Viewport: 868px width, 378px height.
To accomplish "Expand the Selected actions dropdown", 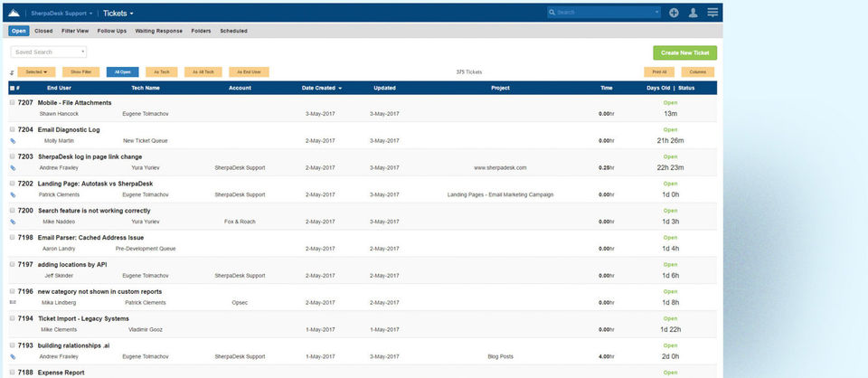I will coord(36,72).
